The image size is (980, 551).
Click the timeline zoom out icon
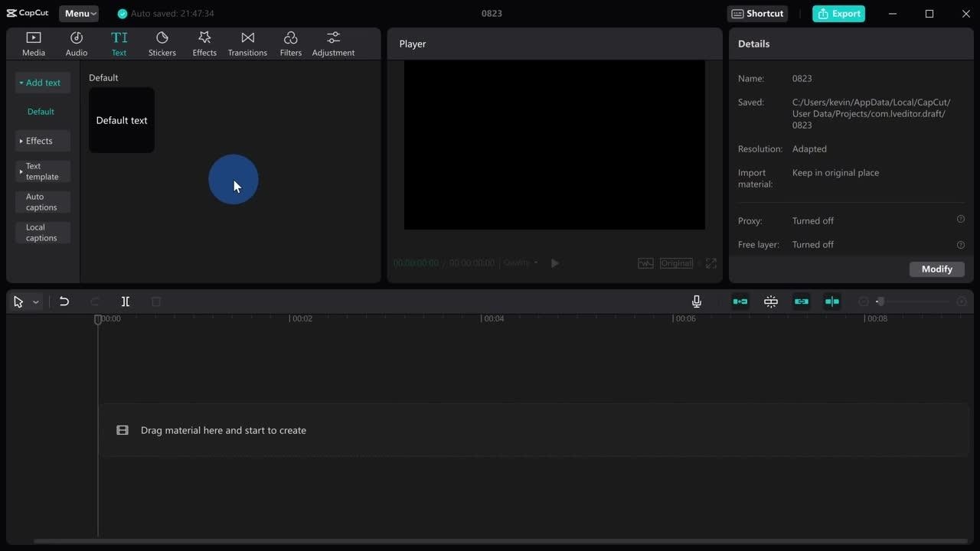pos(864,302)
